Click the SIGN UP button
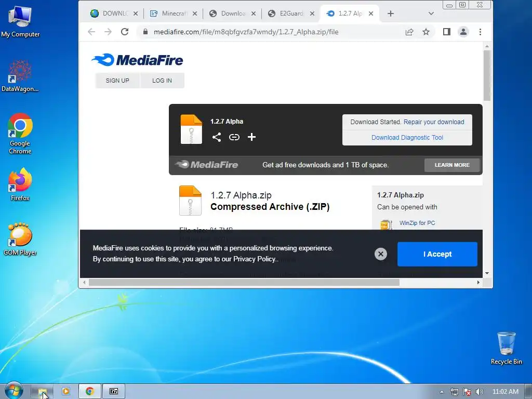532x399 pixels. coord(117,81)
